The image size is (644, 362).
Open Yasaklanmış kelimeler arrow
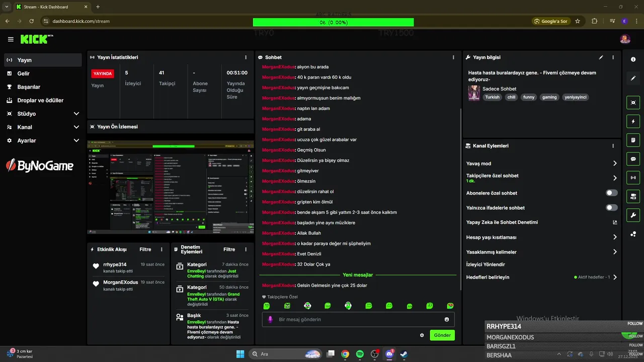(615, 252)
